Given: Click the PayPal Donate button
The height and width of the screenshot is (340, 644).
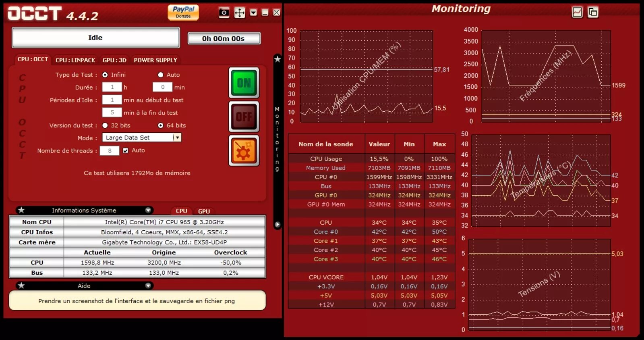Looking at the screenshot, I should coord(183,12).
